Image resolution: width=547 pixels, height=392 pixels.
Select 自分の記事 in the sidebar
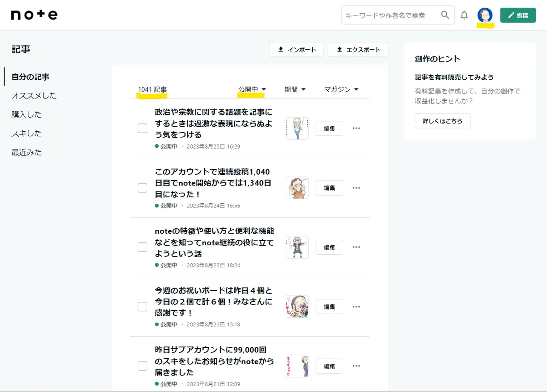coord(31,77)
